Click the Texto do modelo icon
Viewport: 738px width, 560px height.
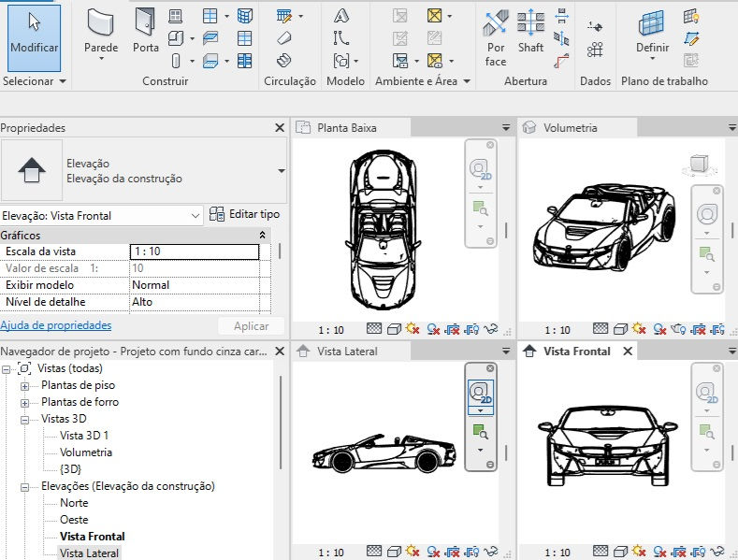[341, 16]
